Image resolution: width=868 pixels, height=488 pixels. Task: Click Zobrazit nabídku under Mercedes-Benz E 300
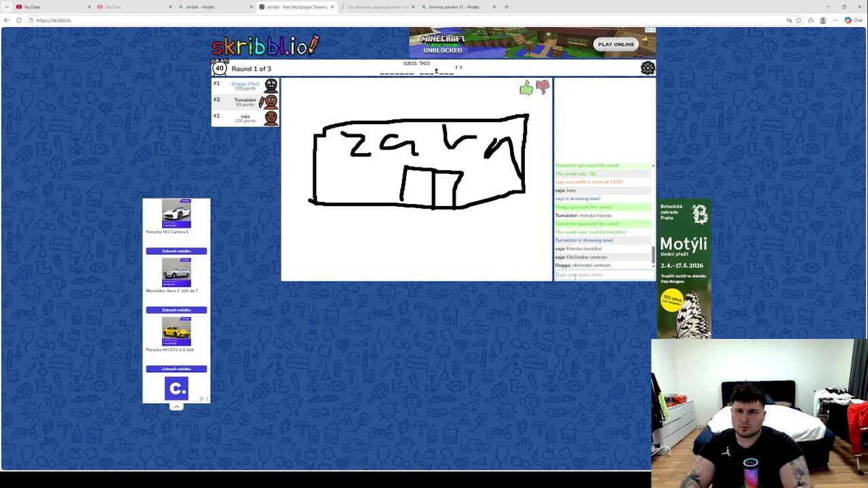click(x=176, y=310)
